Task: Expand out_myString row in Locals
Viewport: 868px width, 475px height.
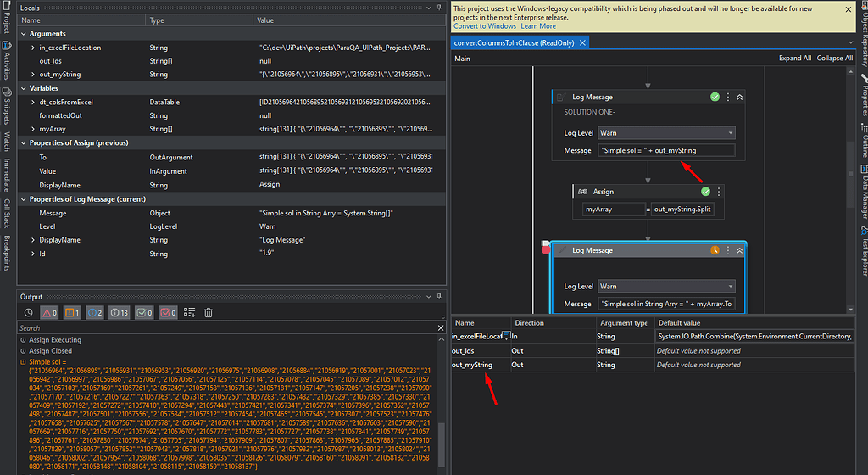Action: (33, 74)
